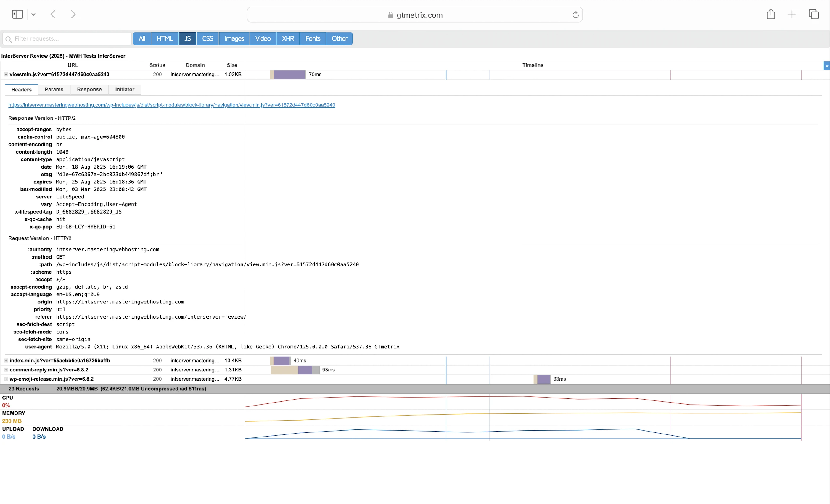Viewport: 830px width, 504px height.
Task: Show the tab overview icon
Action: (813, 14)
